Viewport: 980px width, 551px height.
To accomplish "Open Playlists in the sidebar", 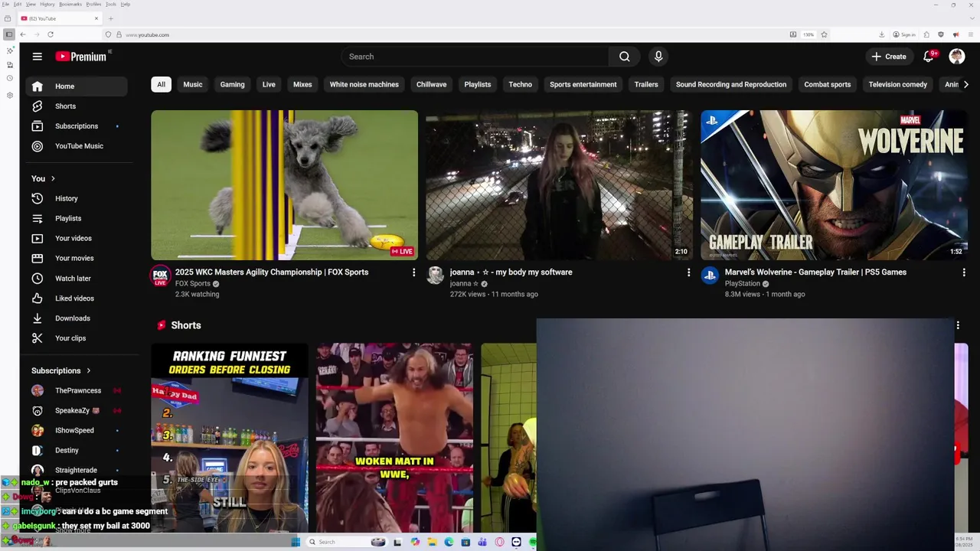I will click(77, 218).
